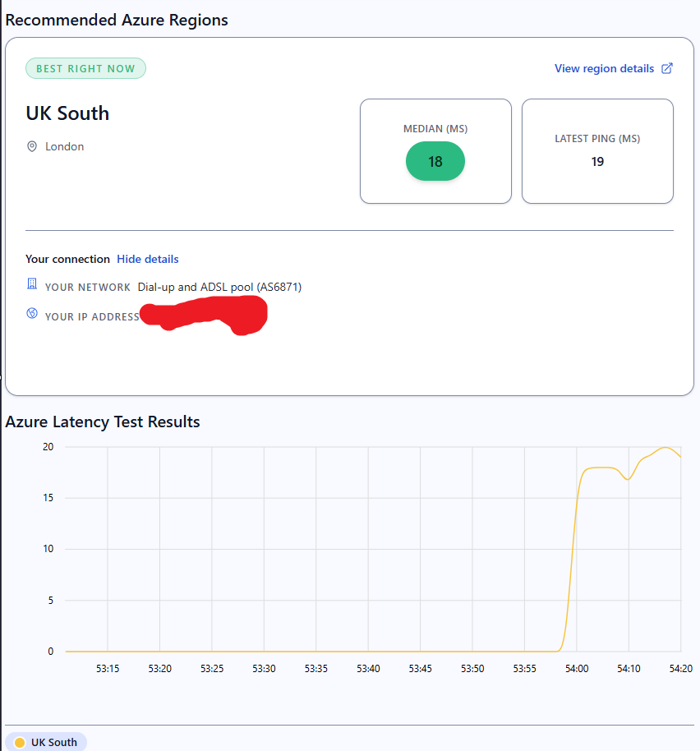Collapse connection info with Hide details
This screenshot has height=751, width=700.
coord(147,259)
